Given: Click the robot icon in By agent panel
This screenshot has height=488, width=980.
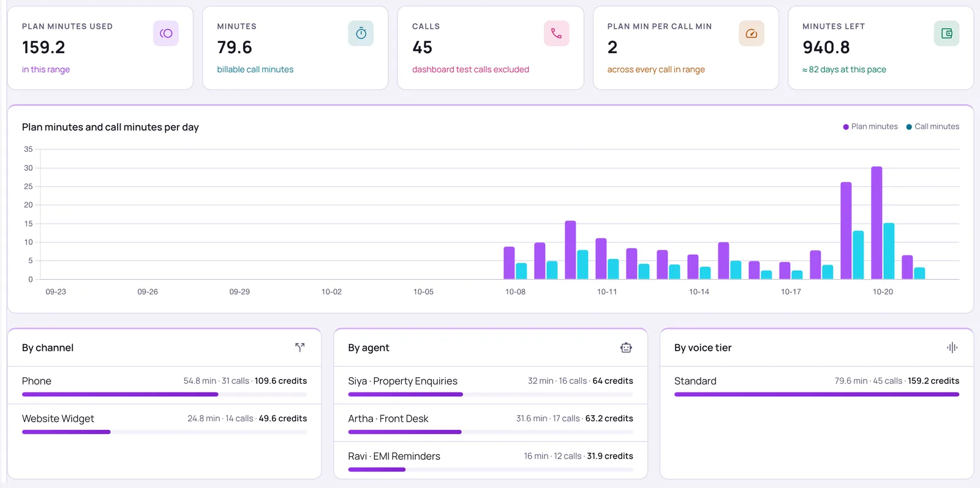Looking at the screenshot, I should coord(626,347).
